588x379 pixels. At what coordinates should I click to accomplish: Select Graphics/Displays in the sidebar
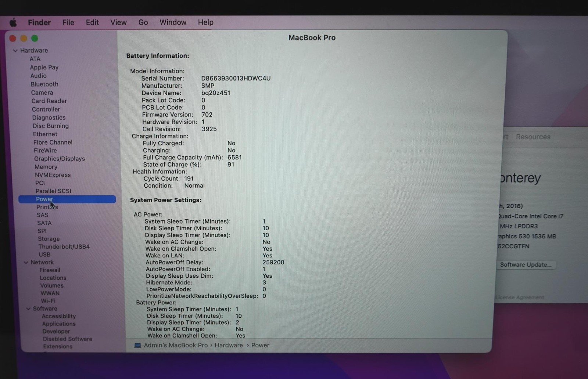(59, 159)
